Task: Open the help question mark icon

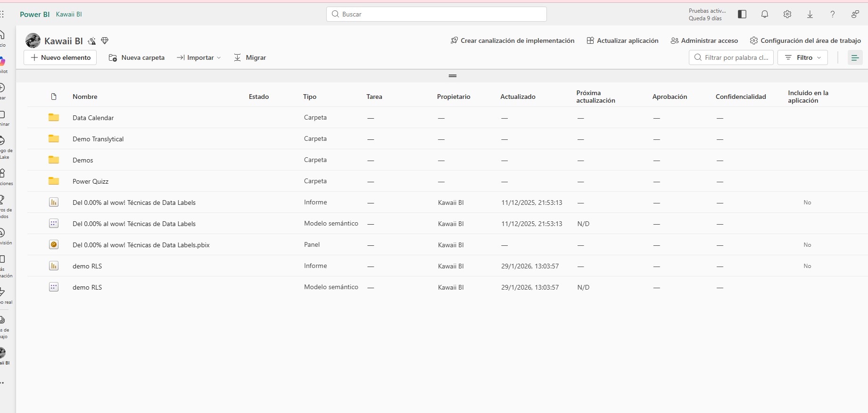Action: (x=833, y=14)
